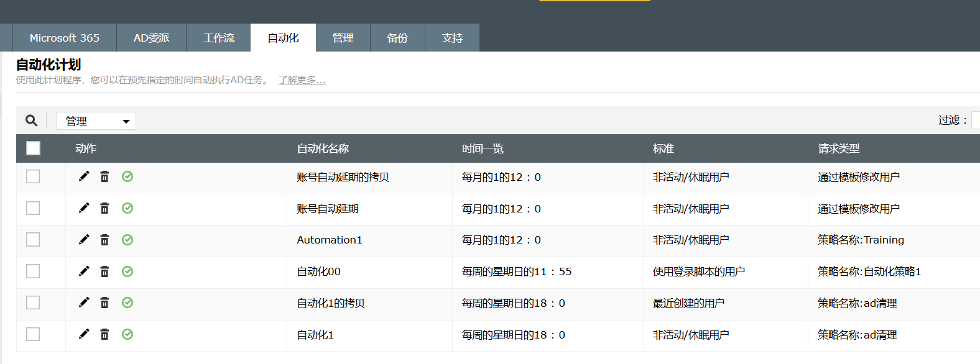This screenshot has width=980, height=364.
Task: Check the box for Automation1 row
Action: tap(33, 240)
